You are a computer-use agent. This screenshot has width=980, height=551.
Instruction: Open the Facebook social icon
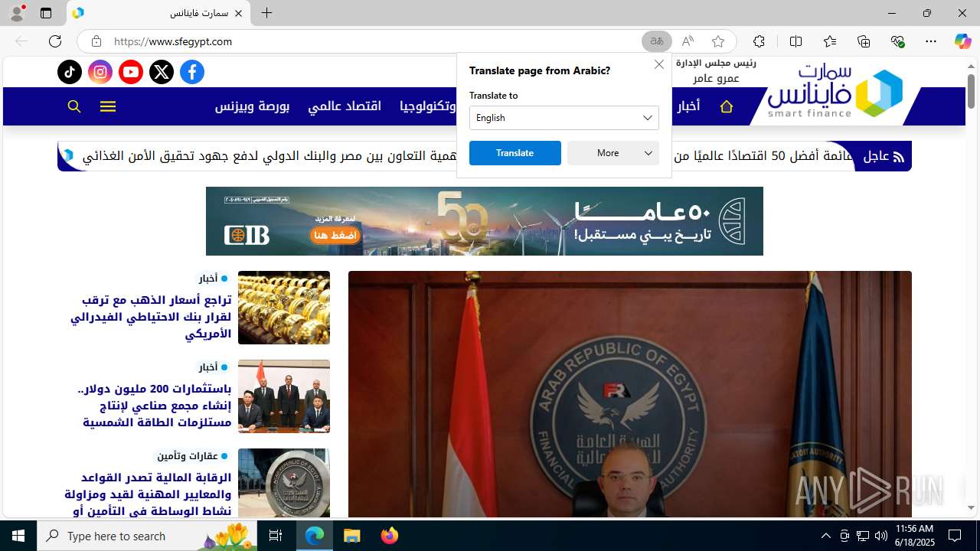point(192,72)
